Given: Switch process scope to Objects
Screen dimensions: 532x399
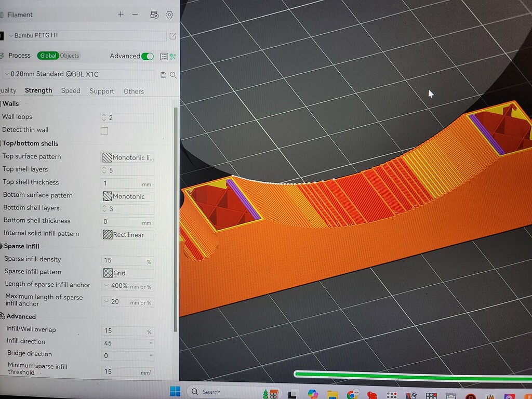Looking at the screenshot, I should (70, 56).
